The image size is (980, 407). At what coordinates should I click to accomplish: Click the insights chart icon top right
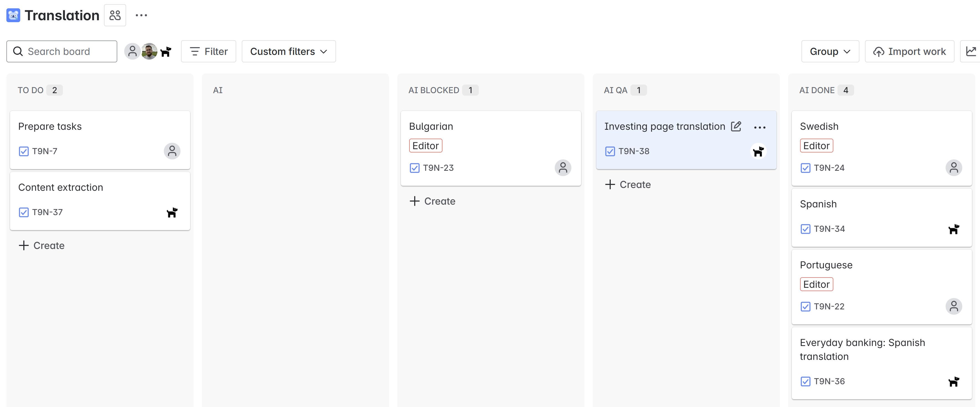point(971,51)
